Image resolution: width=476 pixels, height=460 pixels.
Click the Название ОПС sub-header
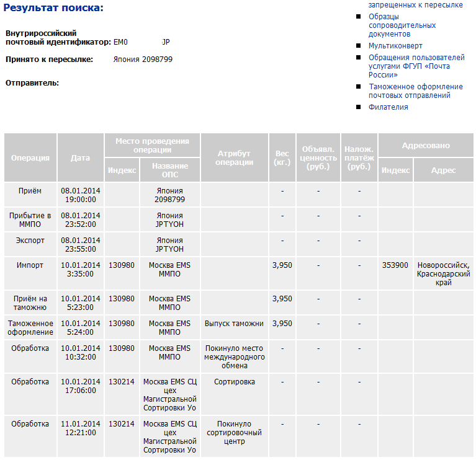point(169,170)
